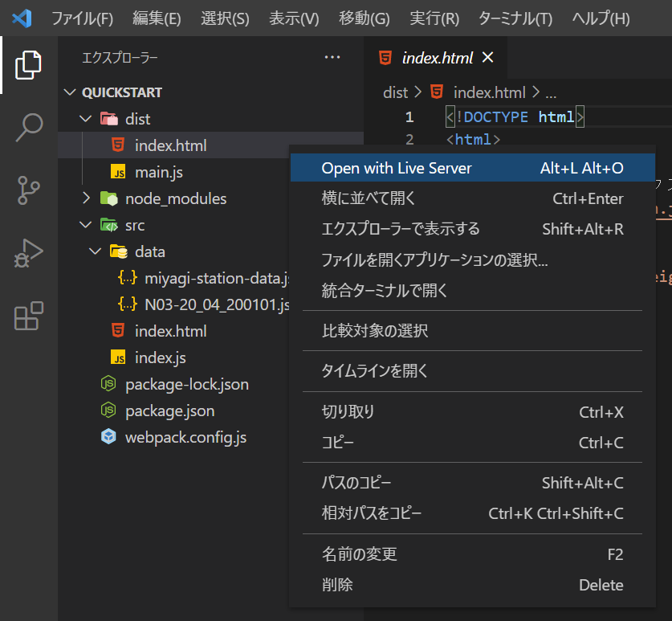Viewport: 672px width, 621px height.
Task: Click the VS Code logo icon
Action: [22, 18]
